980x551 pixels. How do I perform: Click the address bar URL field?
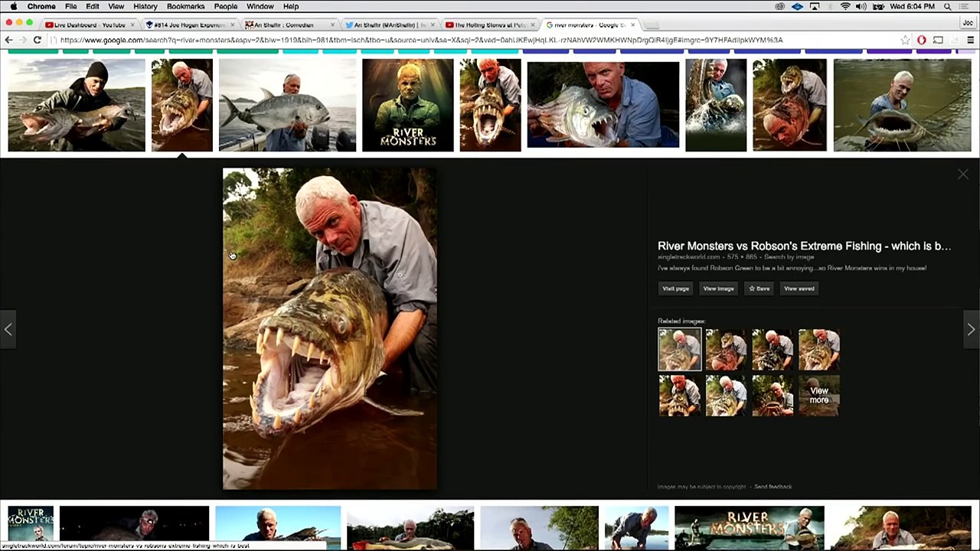click(475, 40)
